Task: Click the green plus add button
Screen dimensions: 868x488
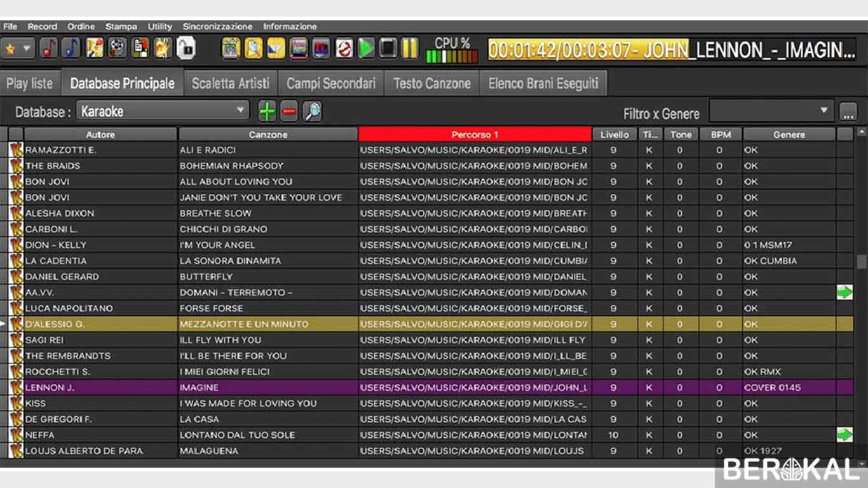Action: point(267,112)
